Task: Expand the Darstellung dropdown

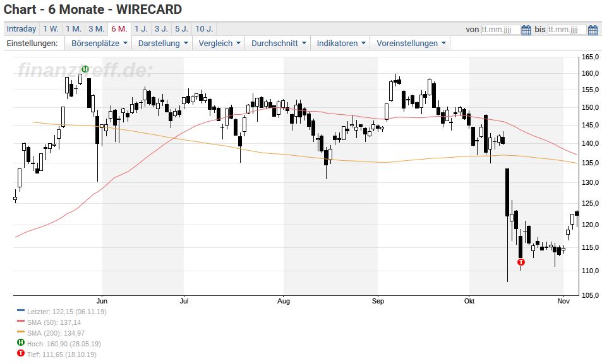Action: tap(162, 44)
